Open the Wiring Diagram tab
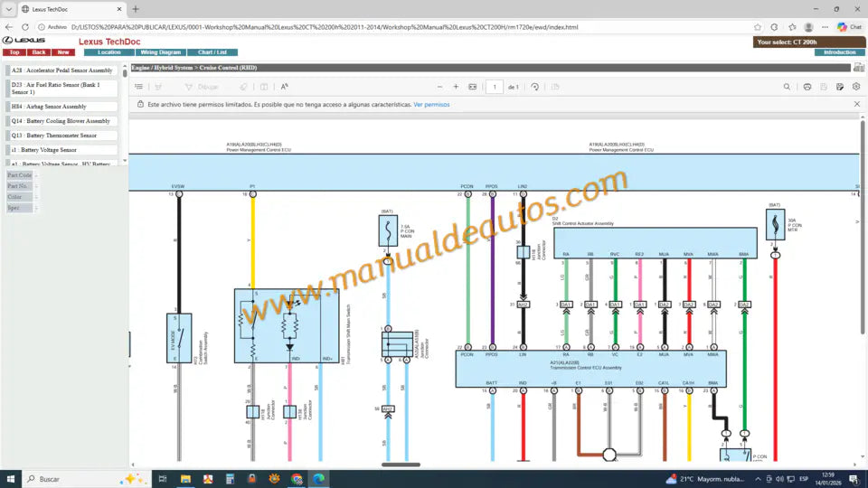 161,52
